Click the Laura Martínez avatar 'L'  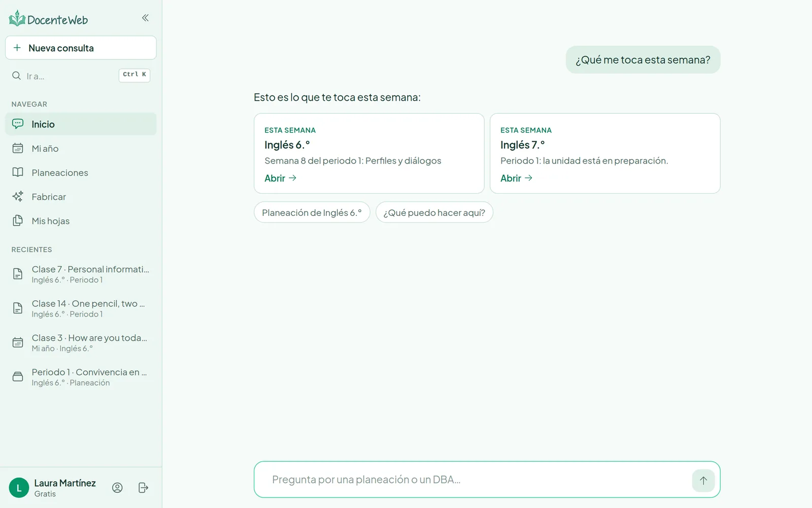point(19,488)
